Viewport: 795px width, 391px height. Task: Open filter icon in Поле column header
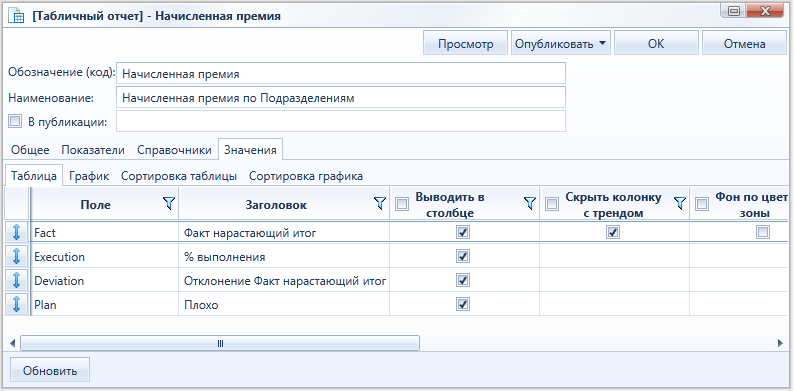tap(169, 204)
